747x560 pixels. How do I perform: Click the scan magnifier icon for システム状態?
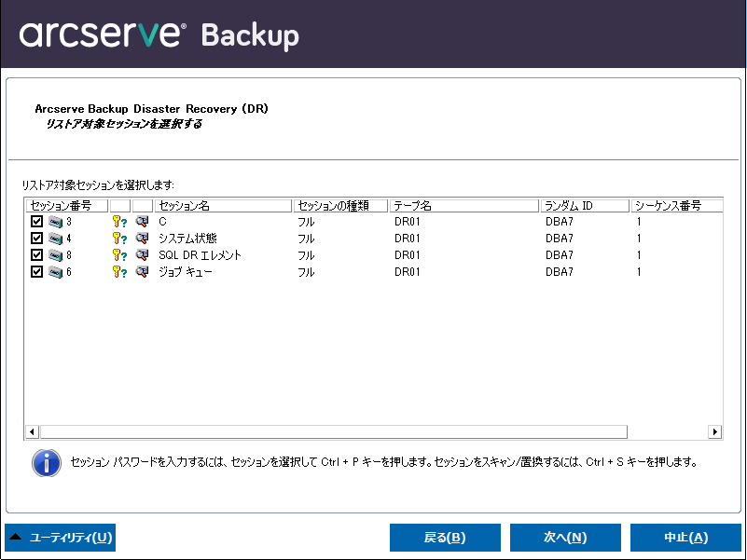tap(142, 239)
